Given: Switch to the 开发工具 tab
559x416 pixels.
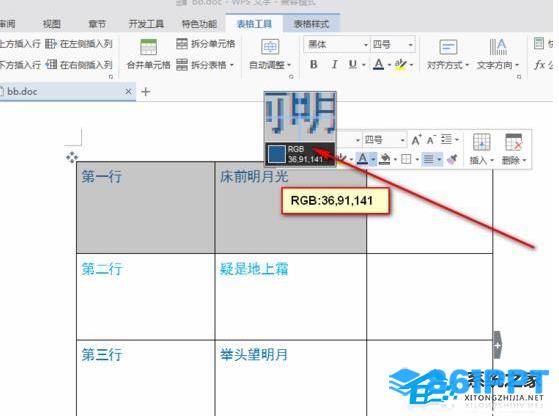Looking at the screenshot, I should coord(146,24).
